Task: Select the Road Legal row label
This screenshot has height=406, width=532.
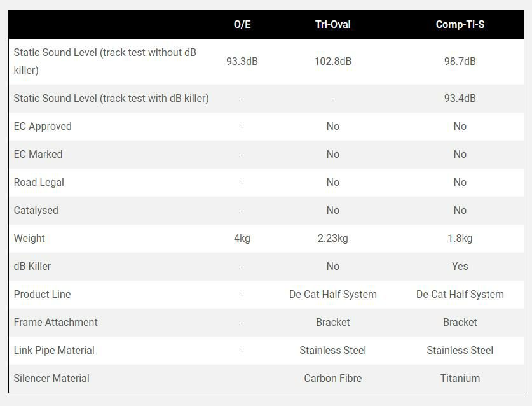Action: pyautogui.click(x=39, y=183)
